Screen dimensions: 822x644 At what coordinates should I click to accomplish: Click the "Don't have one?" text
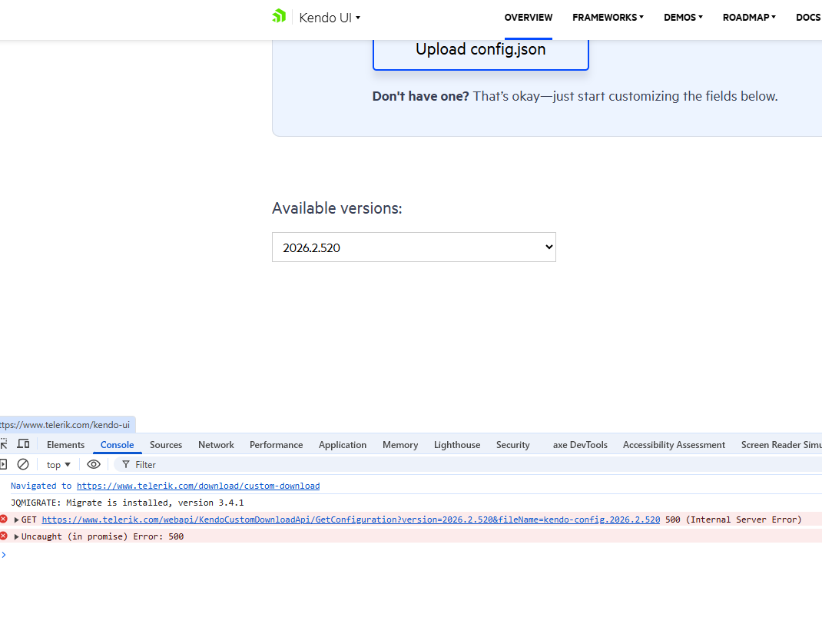[x=420, y=96]
